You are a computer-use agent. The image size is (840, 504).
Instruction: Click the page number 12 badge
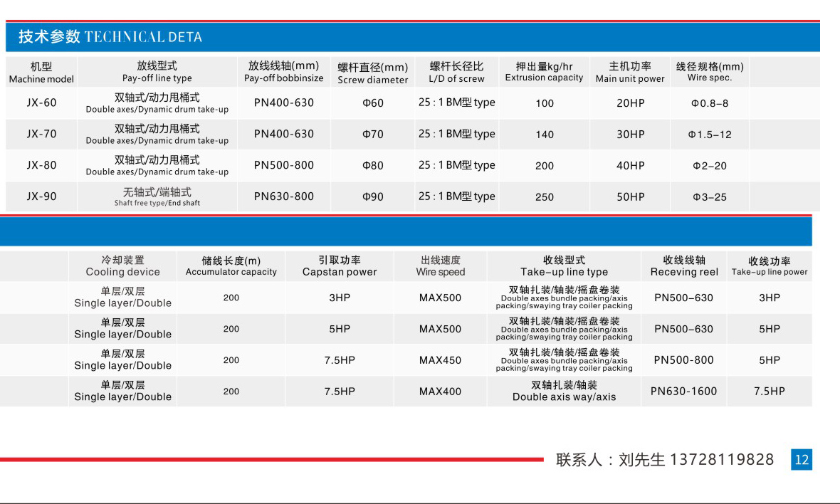click(802, 460)
